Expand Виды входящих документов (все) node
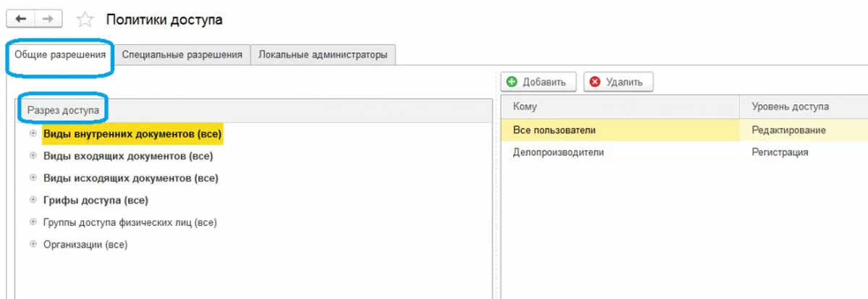The width and height of the screenshot is (868, 299). (33, 156)
